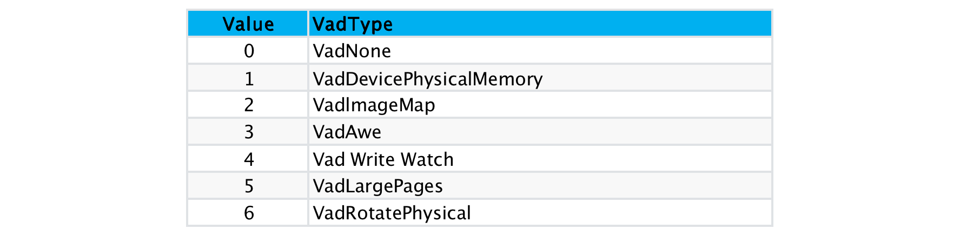Select the VadNone cell
Image resolution: width=980 pixels, height=242 pixels.
pyautogui.click(x=352, y=51)
